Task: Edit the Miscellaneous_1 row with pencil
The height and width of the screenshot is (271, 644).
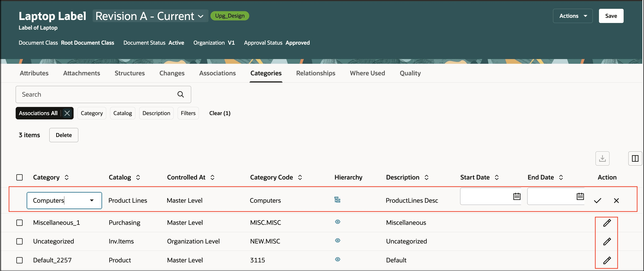Action: click(x=607, y=223)
